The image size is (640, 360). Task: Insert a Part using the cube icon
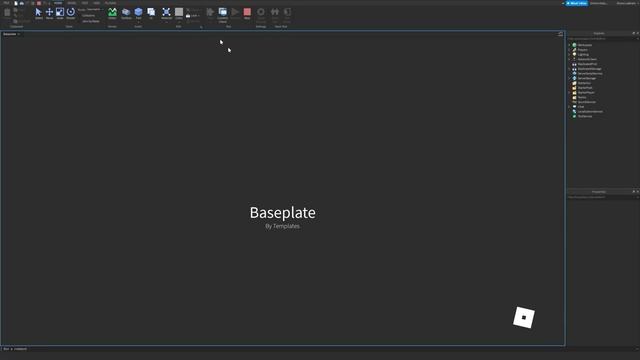pyautogui.click(x=138, y=12)
